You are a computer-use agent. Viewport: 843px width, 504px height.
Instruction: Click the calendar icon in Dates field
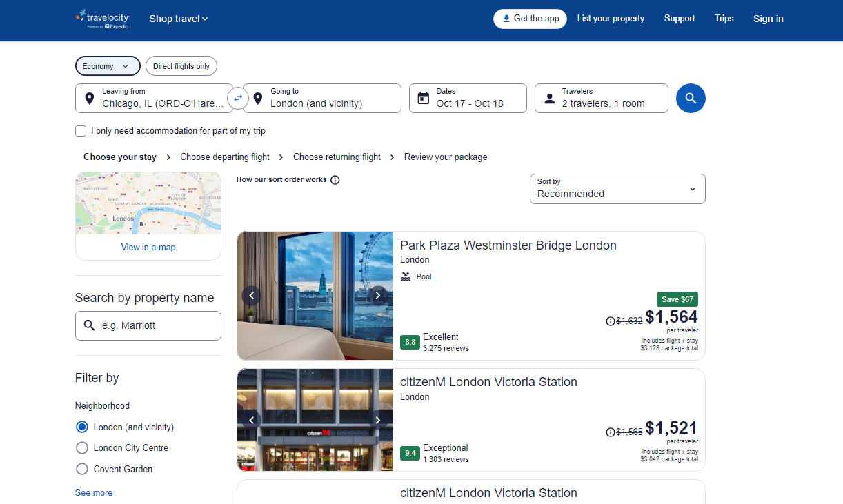pos(424,98)
